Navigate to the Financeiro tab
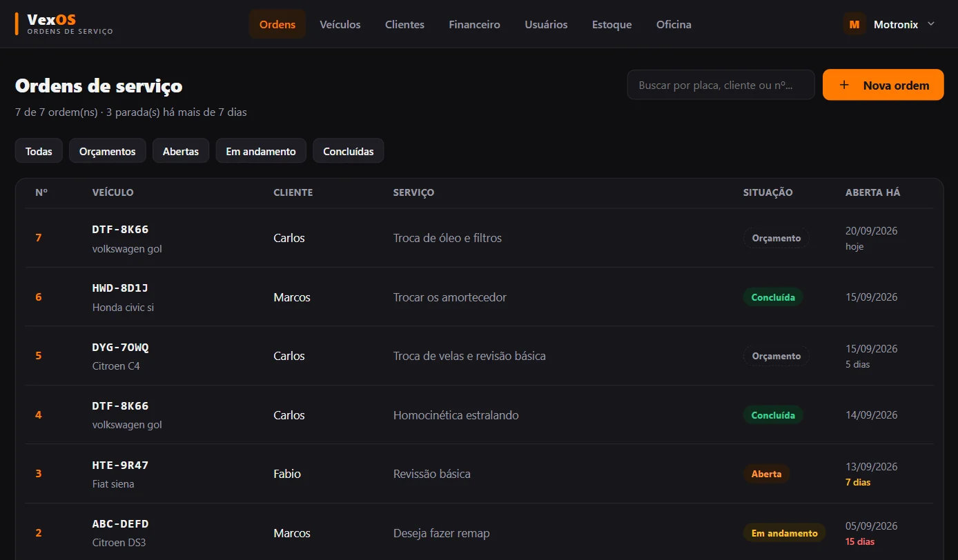Screen dimensions: 958x560 coord(474,24)
